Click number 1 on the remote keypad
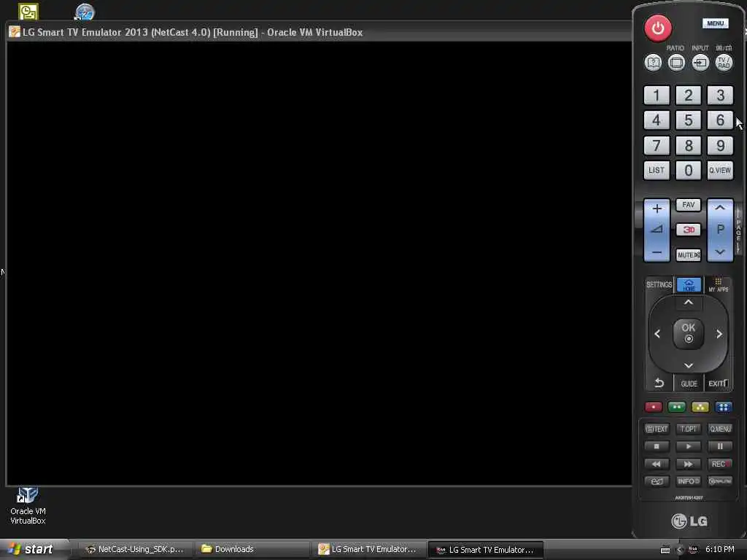The width and height of the screenshot is (747, 560). [657, 96]
